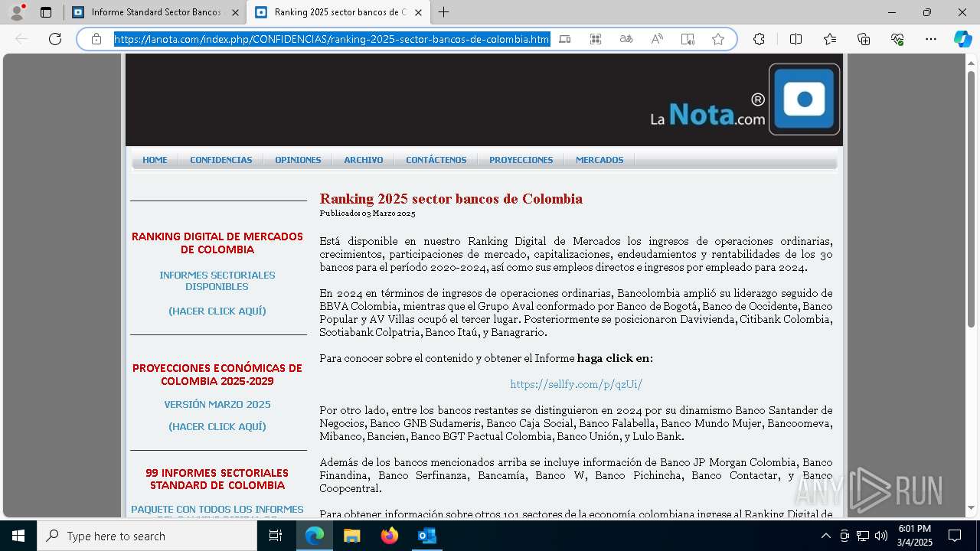Image resolution: width=980 pixels, height=551 pixels.
Task: Add this page to favorites
Action: pyautogui.click(x=718, y=39)
